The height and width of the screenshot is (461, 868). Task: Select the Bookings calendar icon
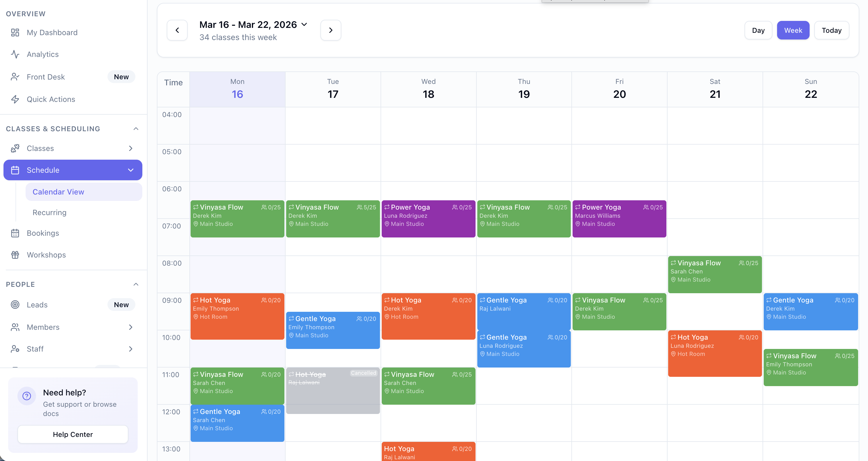(15, 233)
